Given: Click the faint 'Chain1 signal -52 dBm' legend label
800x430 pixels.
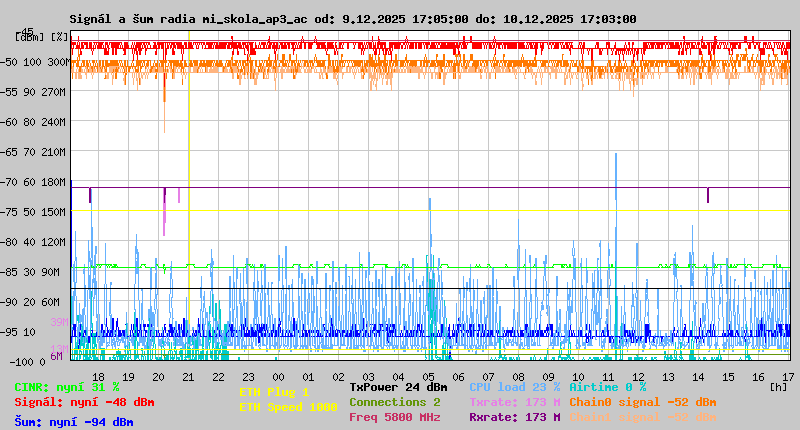Looking at the screenshot, I should pyautogui.click(x=643, y=417).
